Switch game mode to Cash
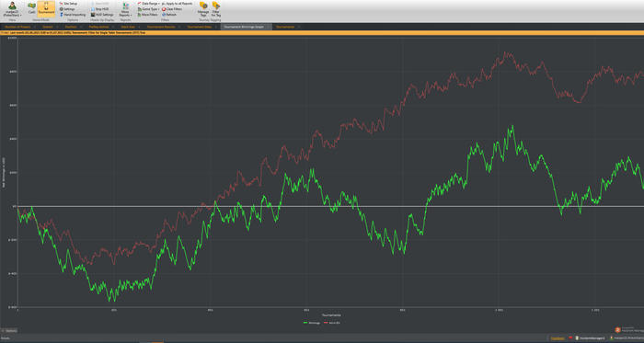This screenshot has height=343, width=644. point(31,8)
